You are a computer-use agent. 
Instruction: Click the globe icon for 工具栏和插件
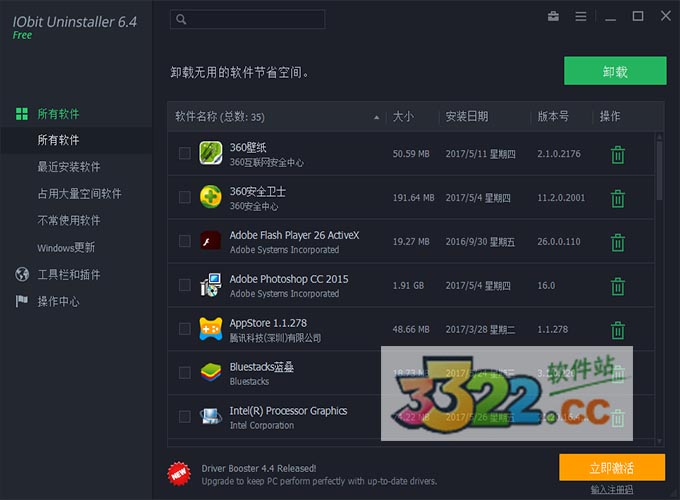pos(22,274)
